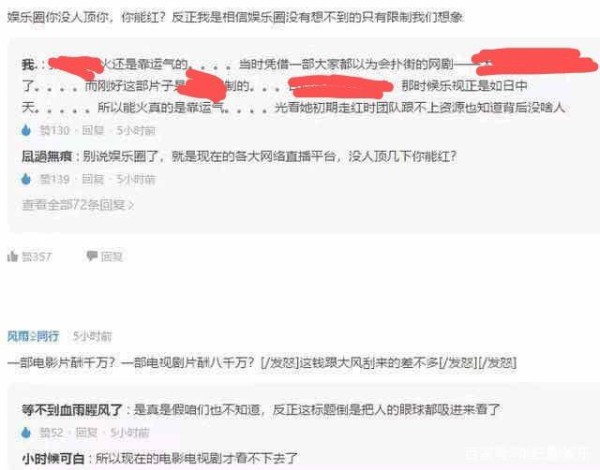Open profile of 等不到血雨腥风了

(x=72, y=410)
